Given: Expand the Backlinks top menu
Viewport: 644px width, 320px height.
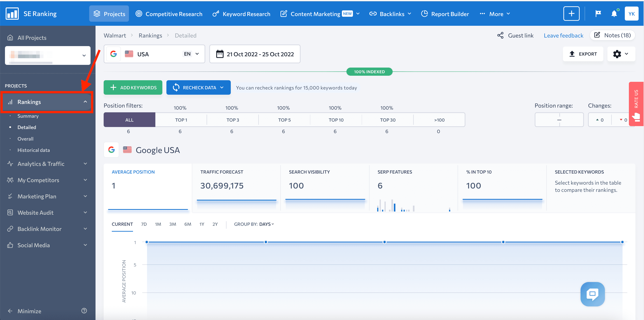Looking at the screenshot, I should click(x=390, y=14).
